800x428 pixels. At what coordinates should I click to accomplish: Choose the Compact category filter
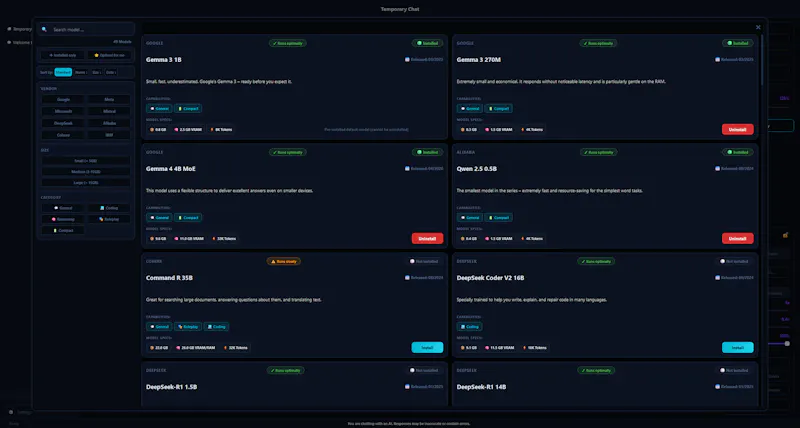pos(63,230)
